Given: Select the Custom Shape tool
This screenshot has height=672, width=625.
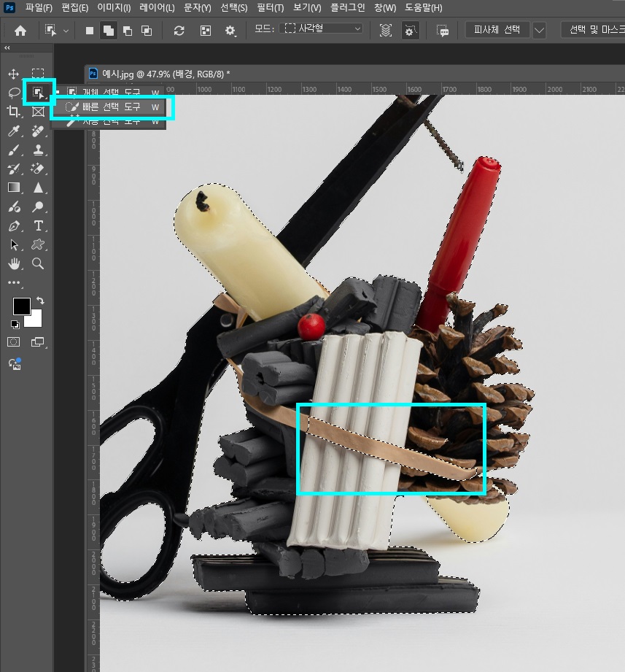Looking at the screenshot, I should (38, 244).
